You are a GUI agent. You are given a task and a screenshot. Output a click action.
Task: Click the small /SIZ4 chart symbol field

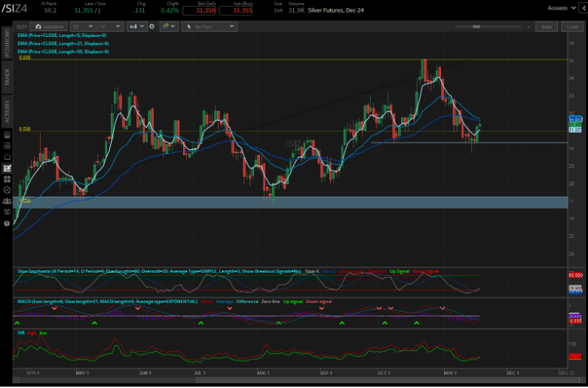21,26
